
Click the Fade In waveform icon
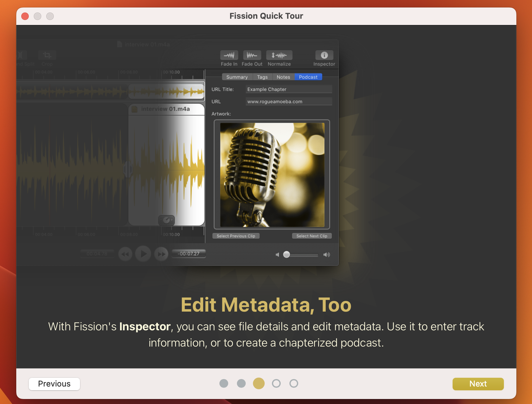tap(229, 55)
